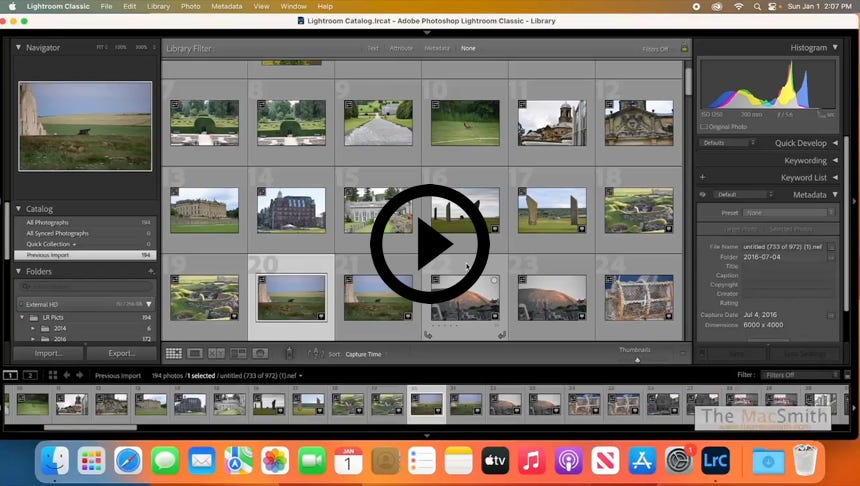860x486 pixels.
Task: Go forward with filmstrip right arrow
Action: (x=80, y=375)
